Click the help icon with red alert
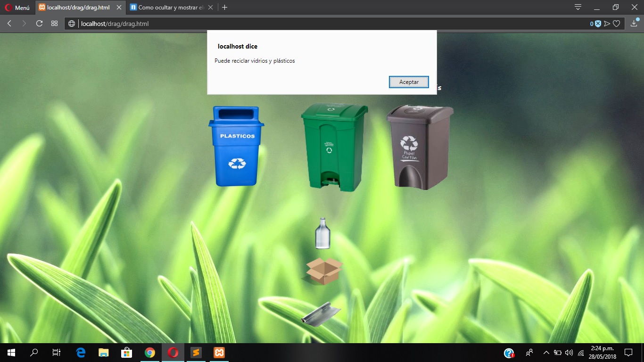The width and height of the screenshot is (644, 362). pyautogui.click(x=509, y=353)
